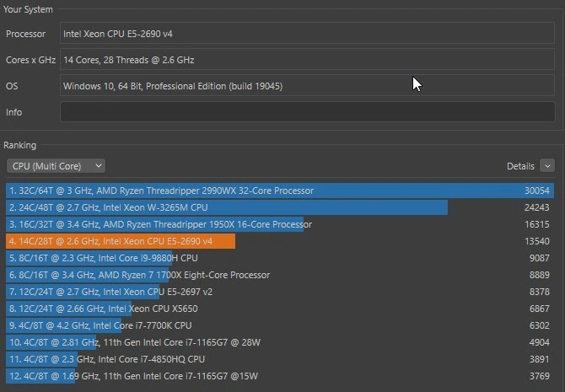The height and width of the screenshot is (392, 565).
Task: Click the score value 8378
Action: pos(539,292)
